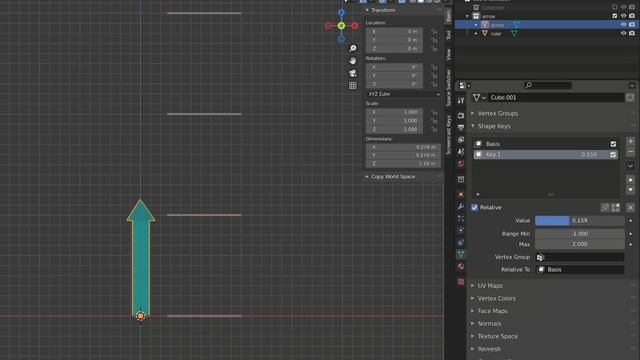The width and height of the screenshot is (640, 360).
Task: Expand the Texture Space panel
Action: click(x=473, y=336)
